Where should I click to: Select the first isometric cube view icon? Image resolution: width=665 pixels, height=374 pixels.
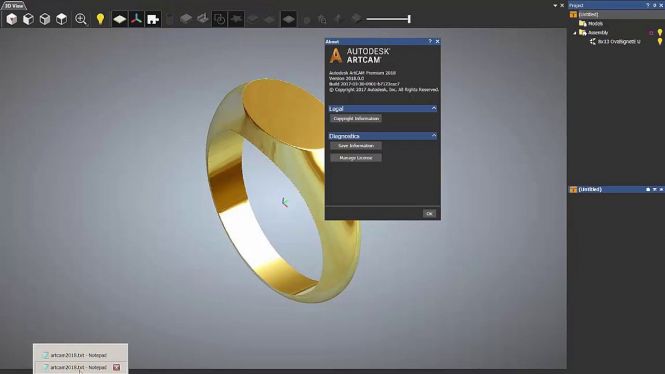coord(11,19)
